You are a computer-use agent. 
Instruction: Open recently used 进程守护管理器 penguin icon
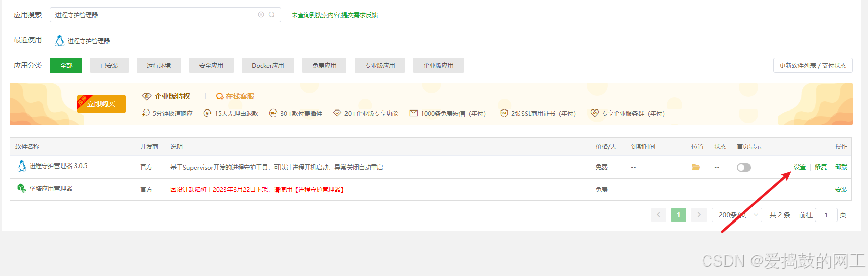[x=60, y=41]
